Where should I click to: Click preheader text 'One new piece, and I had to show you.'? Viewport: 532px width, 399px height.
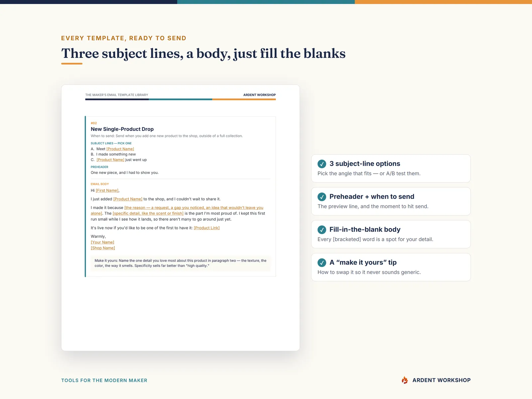(x=125, y=173)
